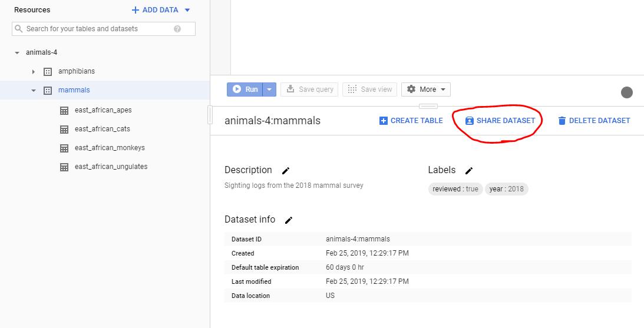Click SHARE DATASET
This screenshot has height=328, width=644.
(500, 121)
